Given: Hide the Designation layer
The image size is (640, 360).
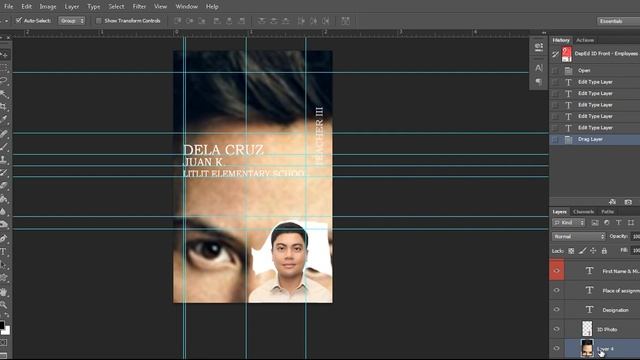Looking at the screenshot, I should tap(557, 309).
